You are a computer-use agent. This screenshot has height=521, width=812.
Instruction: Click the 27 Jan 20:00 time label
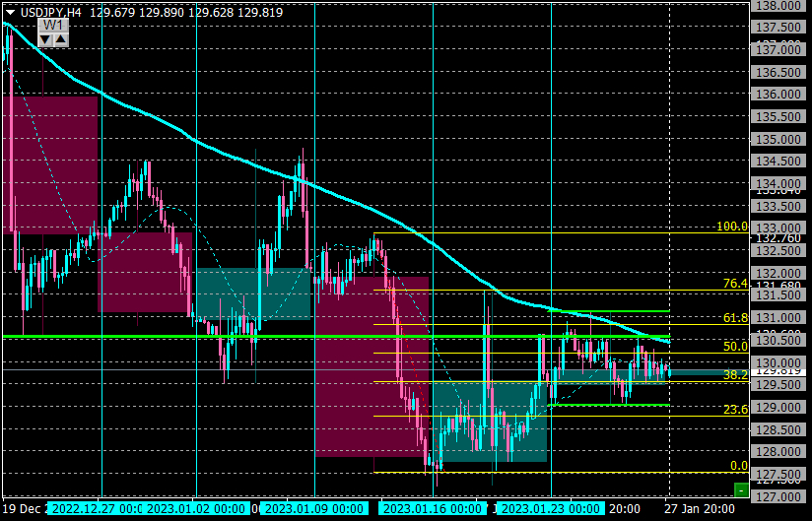pyautogui.click(x=700, y=509)
